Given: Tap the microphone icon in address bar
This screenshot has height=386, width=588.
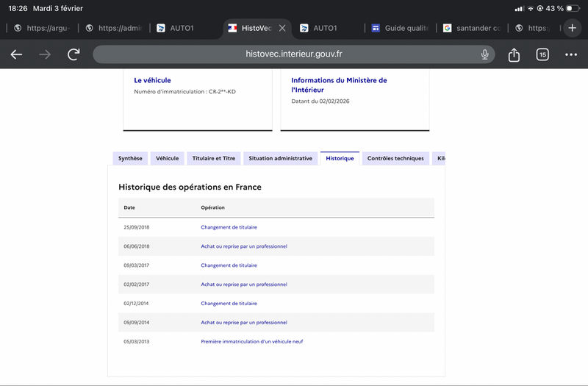Looking at the screenshot, I should click(x=485, y=54).
